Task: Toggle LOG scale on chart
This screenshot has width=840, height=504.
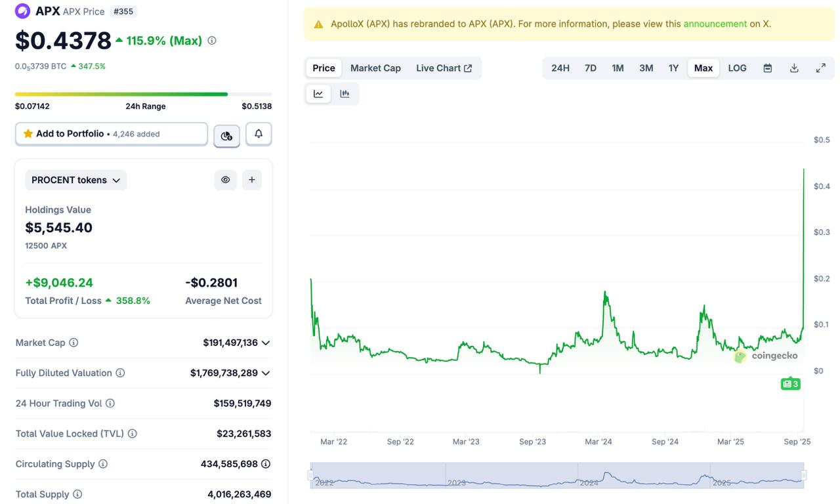Action: [x=737, y=68]
